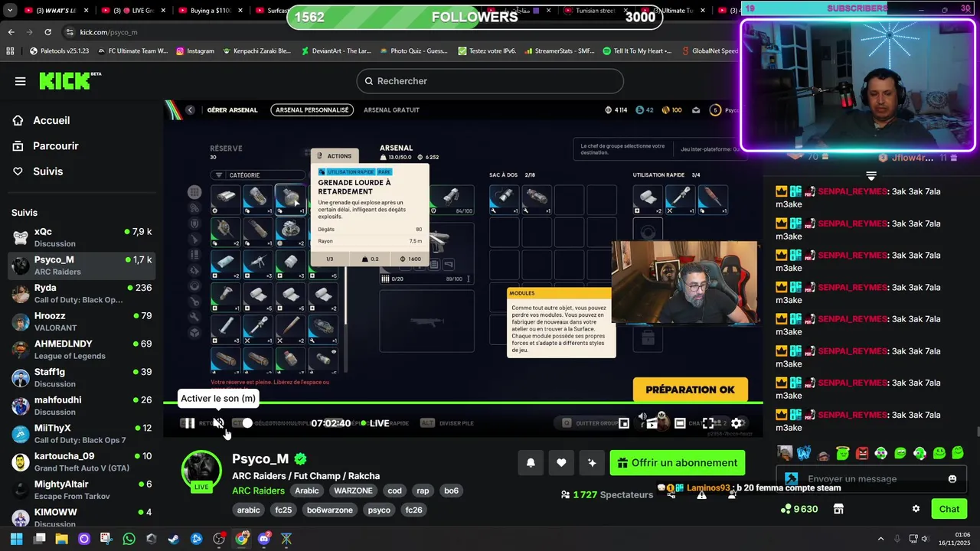This screenshot has height=551, width=980.
Task: View channel points balance 9 630
Action: (799, 509)
